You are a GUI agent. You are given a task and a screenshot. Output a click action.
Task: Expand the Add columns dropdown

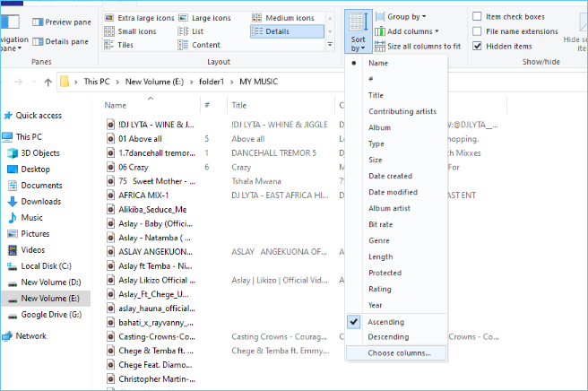[x=410, y=31]
